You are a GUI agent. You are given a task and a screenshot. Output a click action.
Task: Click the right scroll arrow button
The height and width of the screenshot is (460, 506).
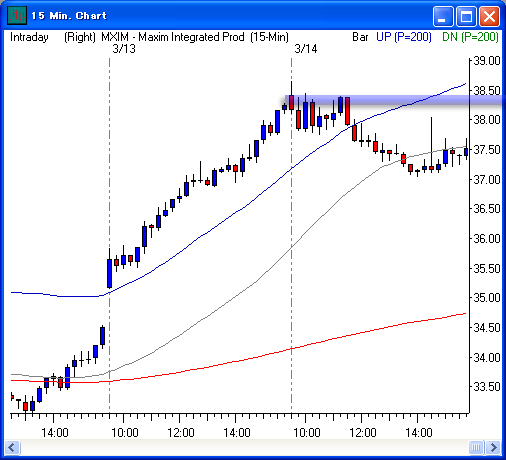point(493,447)
